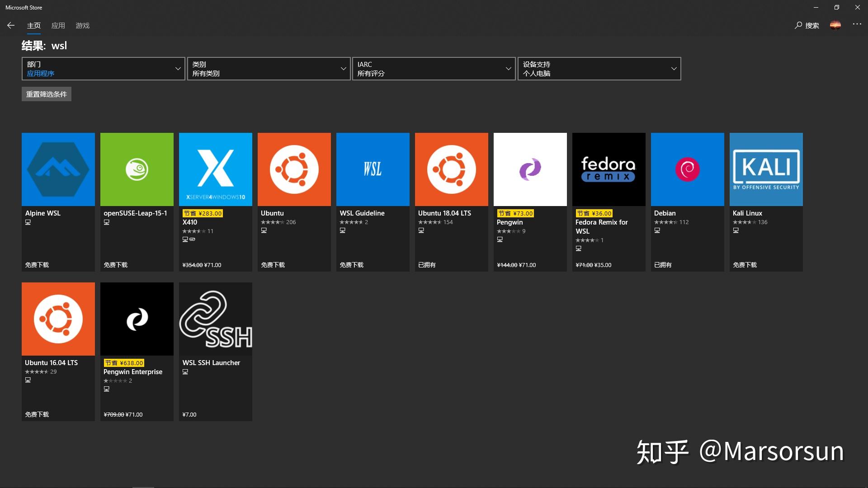Click the ¥71.00 sale price on Pengwin
The image size is (868, 488).
click(528, 265)
